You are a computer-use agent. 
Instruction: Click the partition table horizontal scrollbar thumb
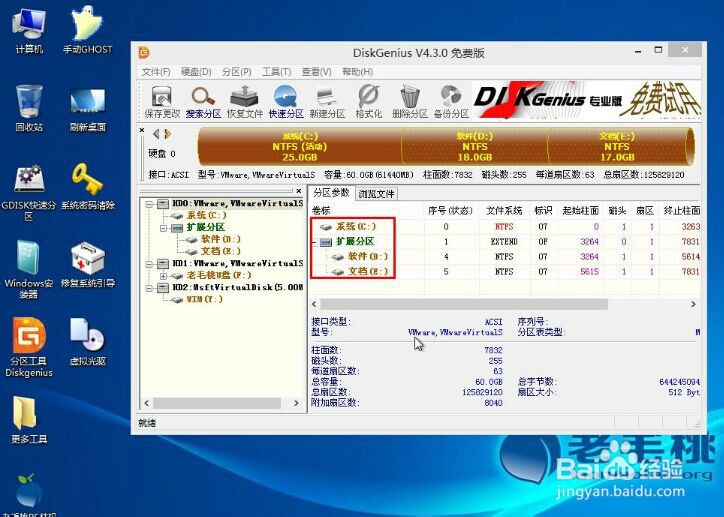[x=464, y=304]
